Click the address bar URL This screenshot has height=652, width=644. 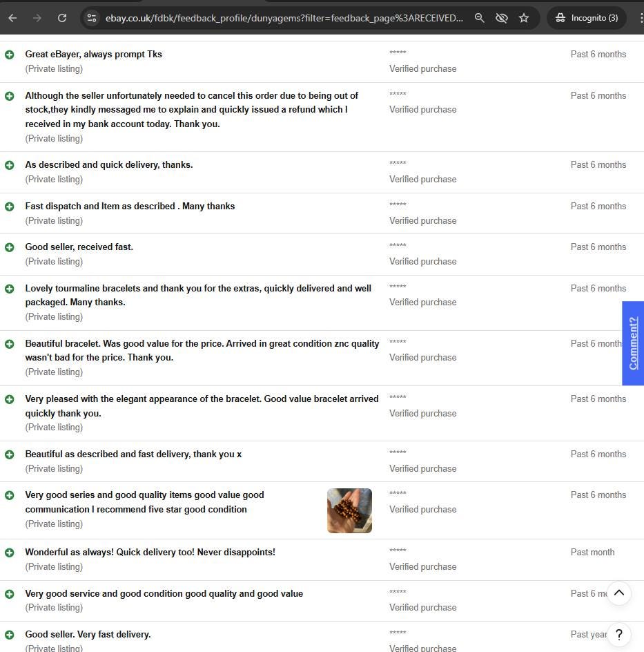pyautogui.click(x=284, y=18)
